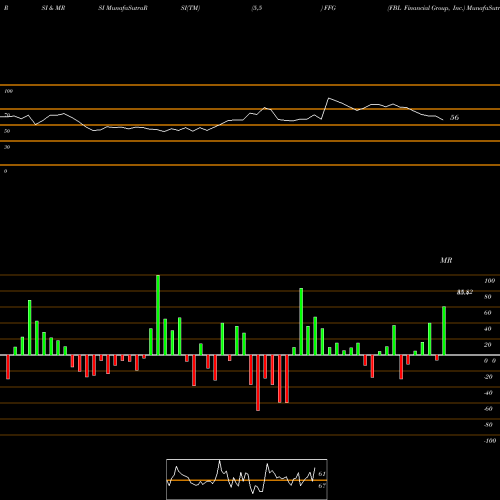
Task: Click the 'SI MunafaSutraR' header label
Action: point(123,8)
